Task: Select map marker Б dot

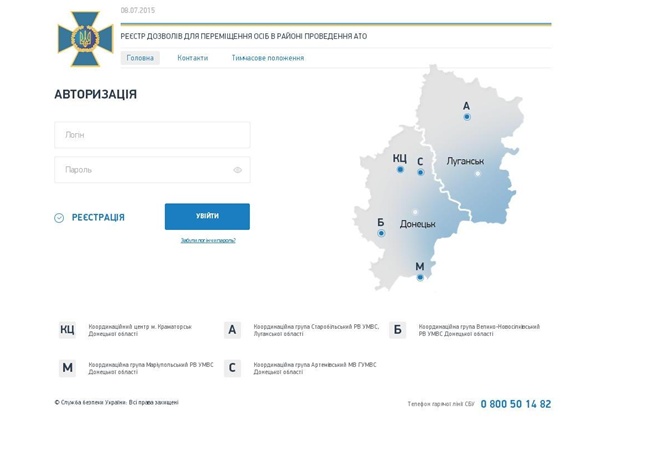Action: tap(381, 233)
